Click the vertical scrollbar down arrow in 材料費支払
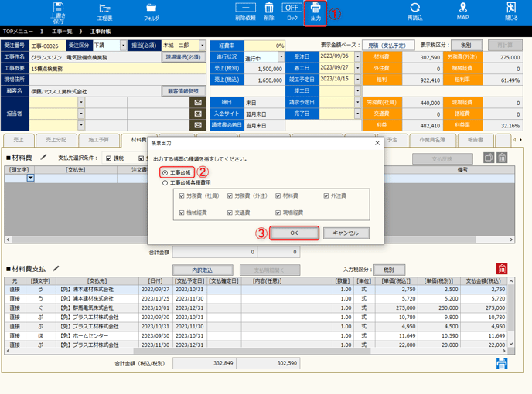 pyautogui.click(x=511, y=344)
